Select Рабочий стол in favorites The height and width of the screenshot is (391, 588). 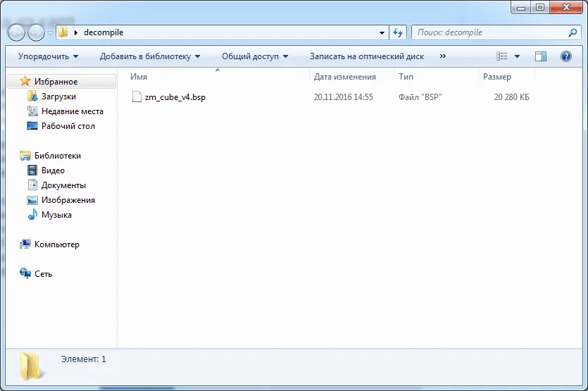tap(68, 126)
